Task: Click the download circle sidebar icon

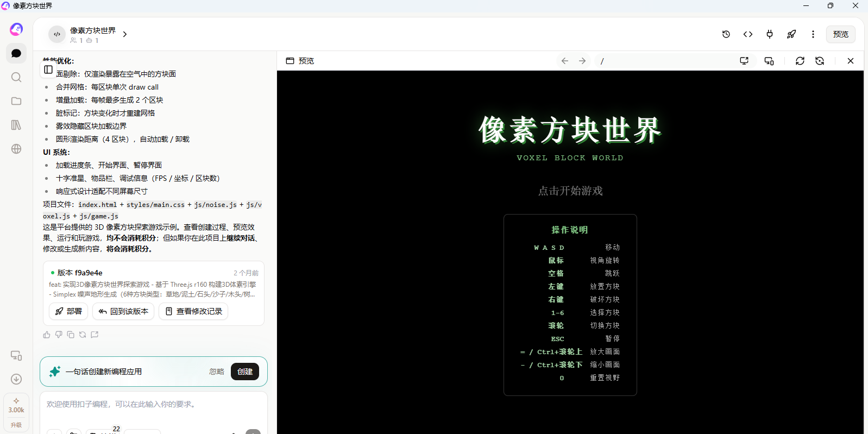Action: [x=16, y=379]
